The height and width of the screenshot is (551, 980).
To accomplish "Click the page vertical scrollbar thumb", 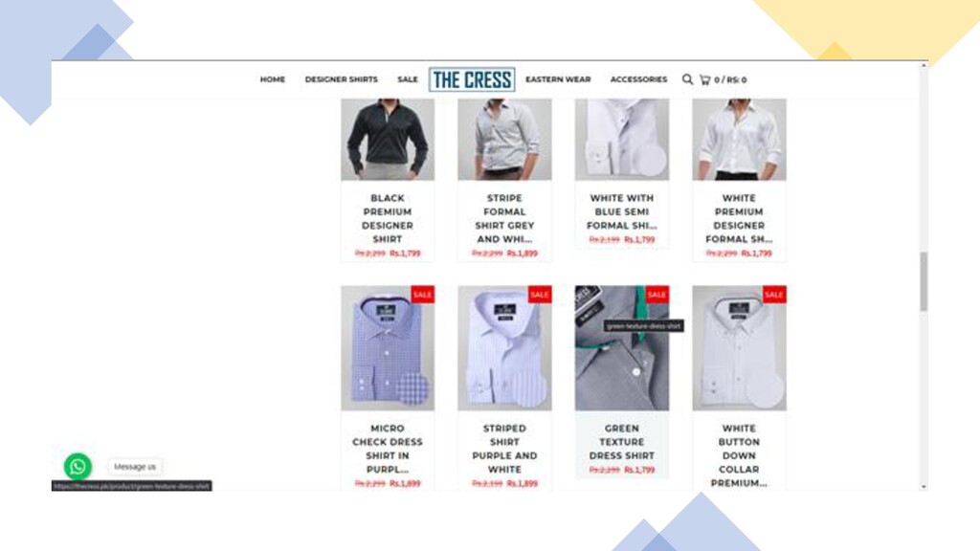I will coord(924,281).
